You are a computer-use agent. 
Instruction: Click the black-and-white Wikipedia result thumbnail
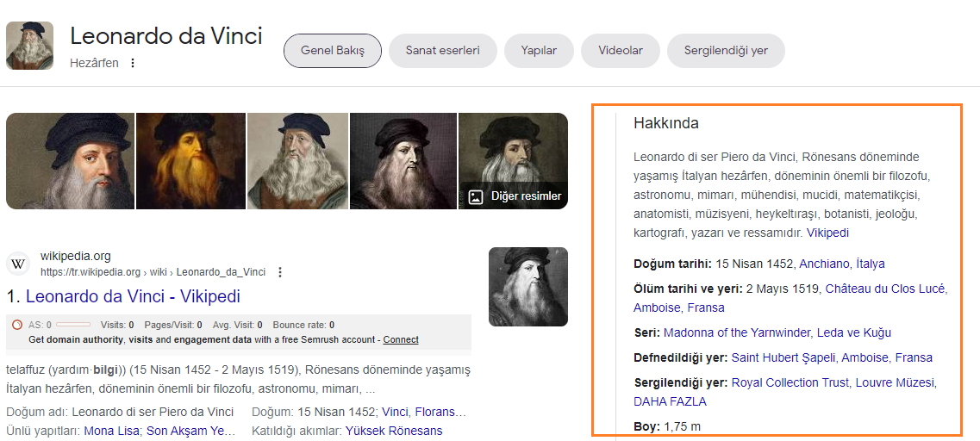coord(528,287)
